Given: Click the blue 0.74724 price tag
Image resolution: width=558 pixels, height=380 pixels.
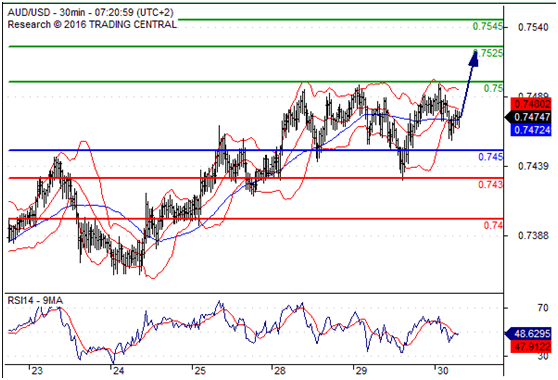Looking at the screenshot, I should click(x=532, y=130).
